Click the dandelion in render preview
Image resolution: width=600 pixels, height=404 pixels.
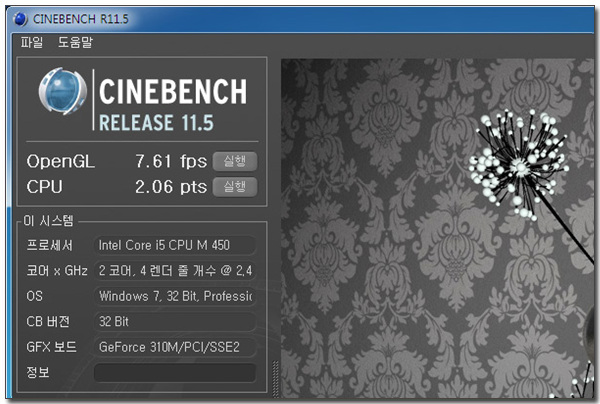[518, 165]
